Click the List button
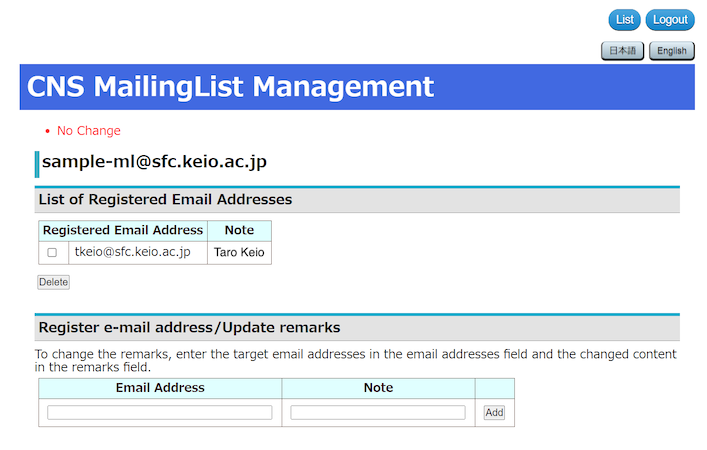 point(624,20)
